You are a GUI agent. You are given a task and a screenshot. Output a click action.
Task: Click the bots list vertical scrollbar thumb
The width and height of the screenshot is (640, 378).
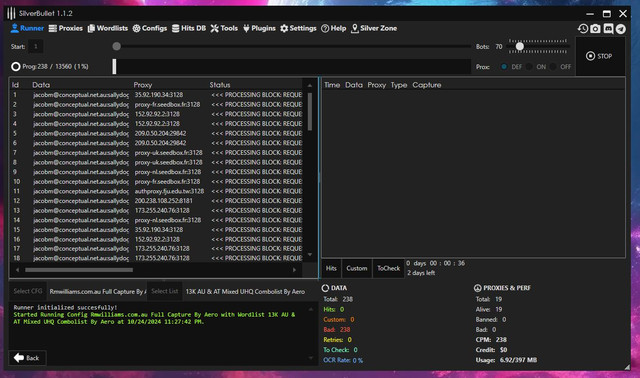pyautogui.click(x=310, y=111)
